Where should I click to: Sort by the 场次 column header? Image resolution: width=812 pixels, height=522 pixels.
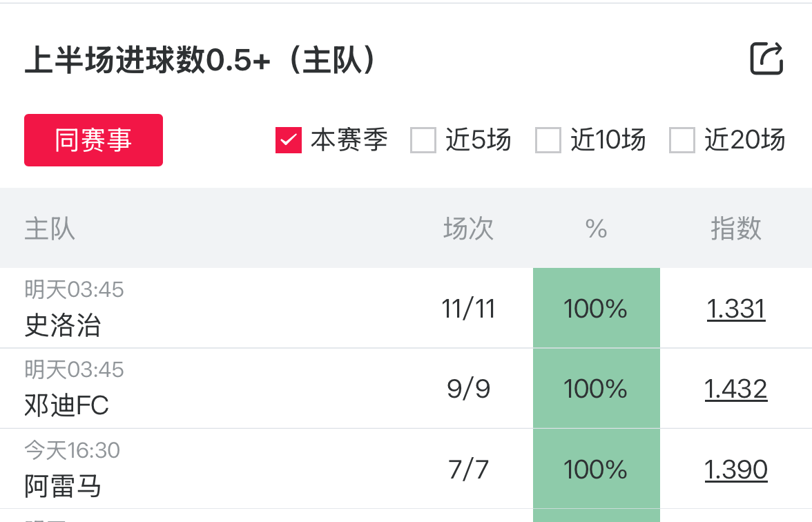(x=469, y=228)
